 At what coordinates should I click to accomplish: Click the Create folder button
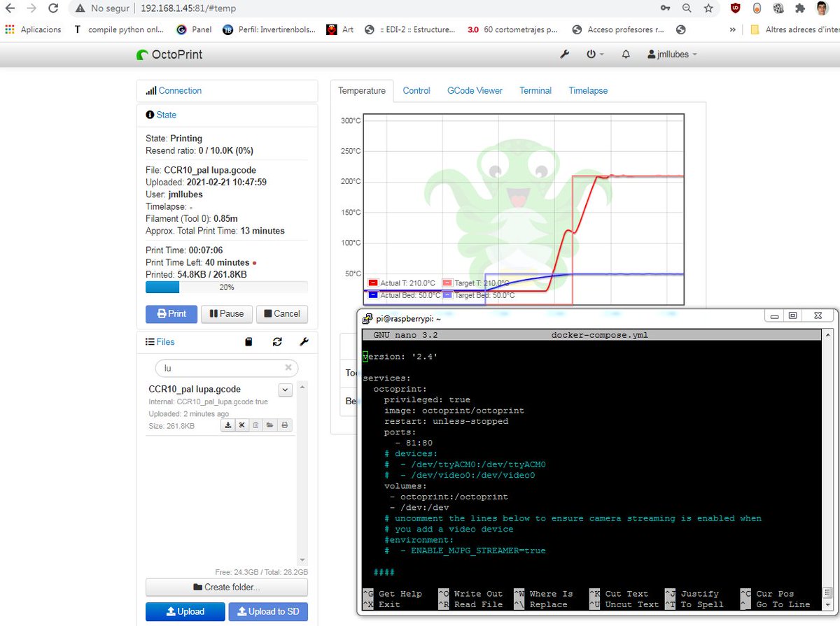227,587
